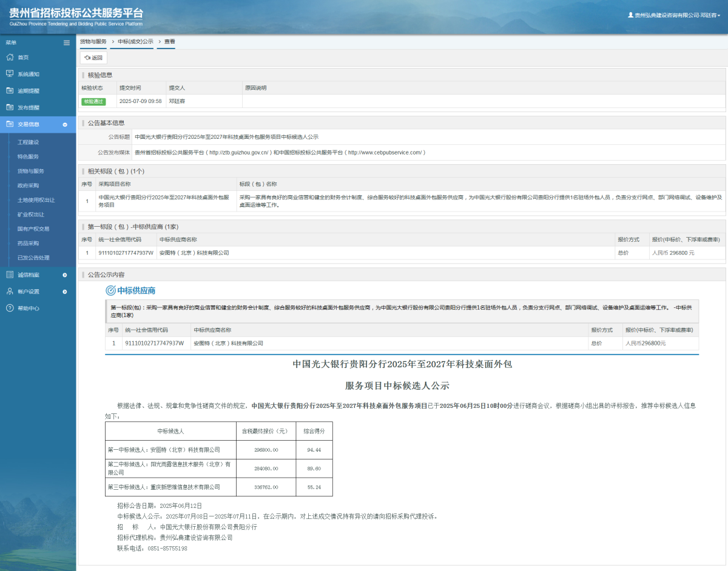Select the 诚信档案 archive icon

point(10,274)
